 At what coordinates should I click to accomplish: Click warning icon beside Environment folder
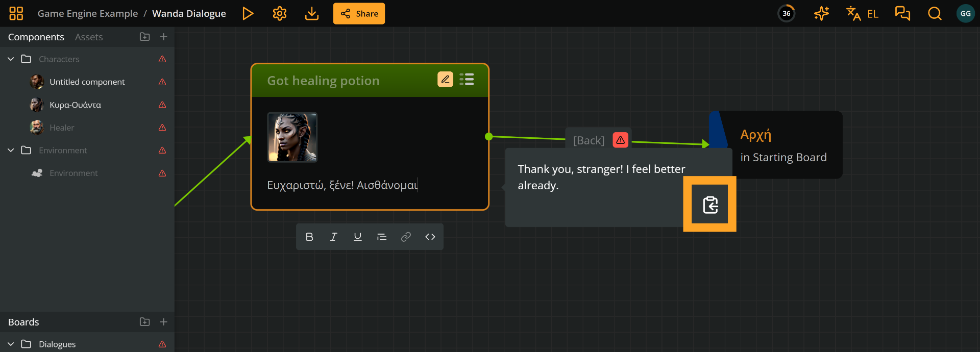[162, 150]
